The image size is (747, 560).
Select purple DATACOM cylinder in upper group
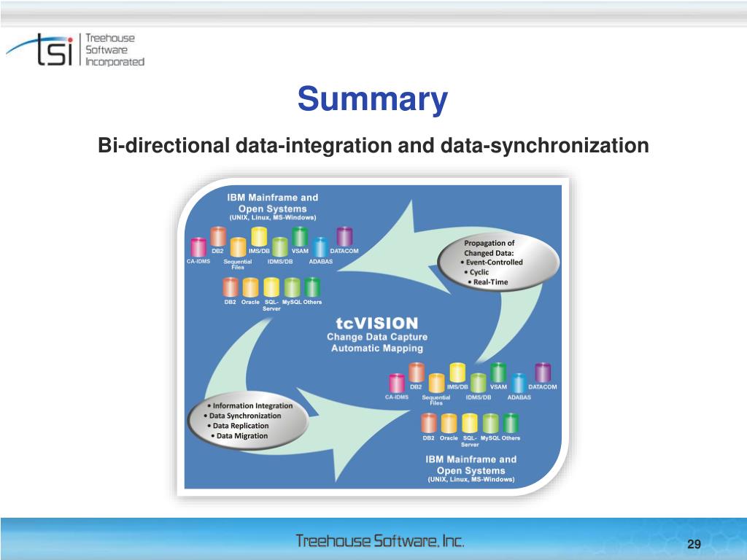click(344, 237)
